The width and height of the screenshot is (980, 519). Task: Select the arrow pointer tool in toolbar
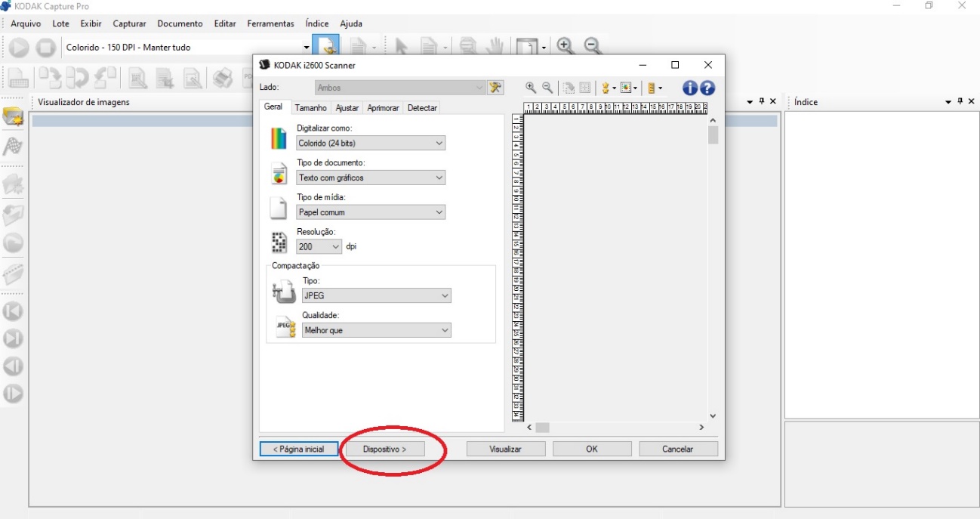tap(401, 47)
